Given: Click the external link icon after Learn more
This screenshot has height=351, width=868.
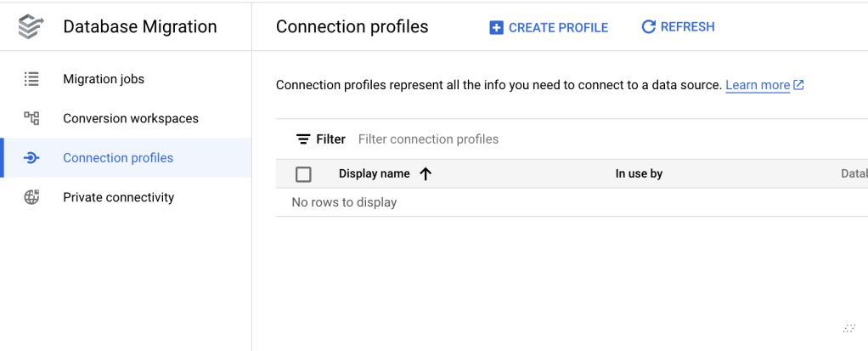Looking at the screenshot, I should pos(798,85).
